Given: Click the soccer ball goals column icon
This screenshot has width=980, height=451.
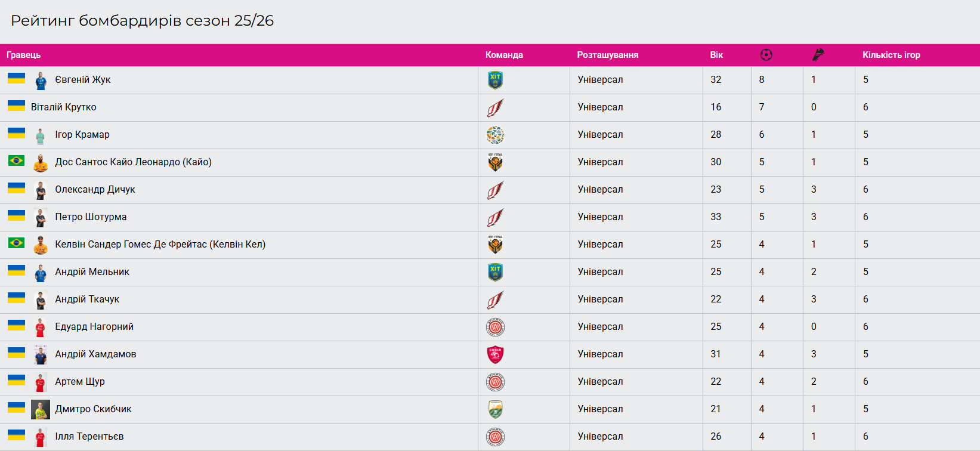Looking at the screenshot, I should 766,55.
